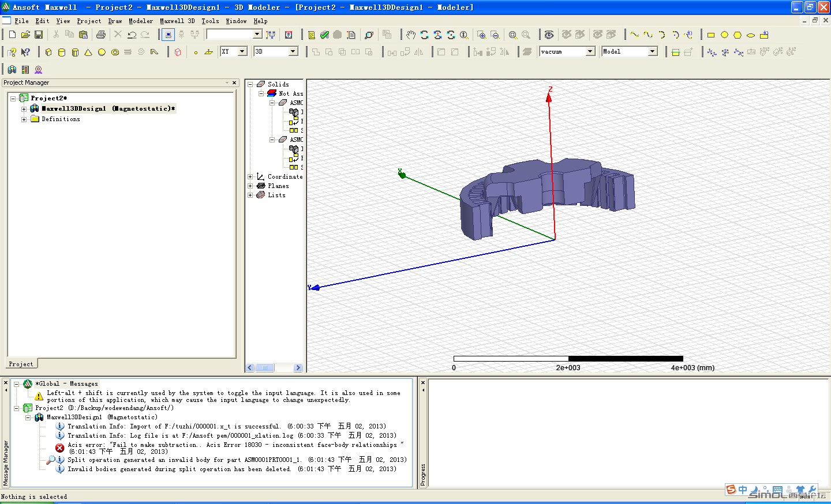Open the Maxwell 3D menu

(x=177, y=21)
